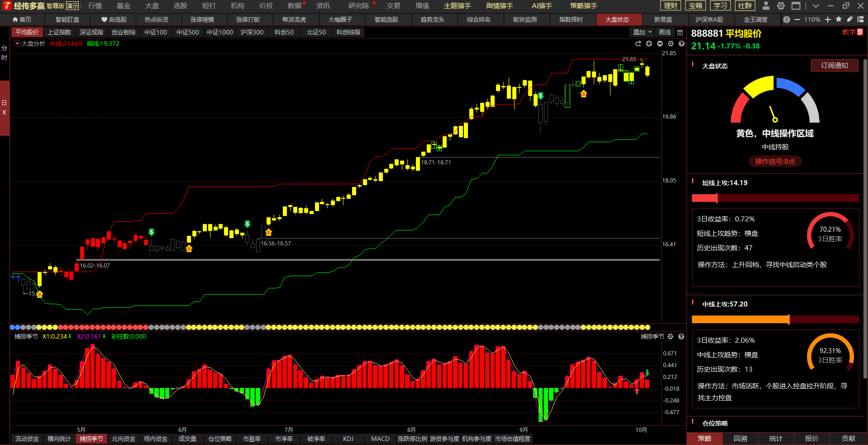Switch to 日K view on left sidebar
This screenshot has width=868, height=445.
(x=5, y=108)
